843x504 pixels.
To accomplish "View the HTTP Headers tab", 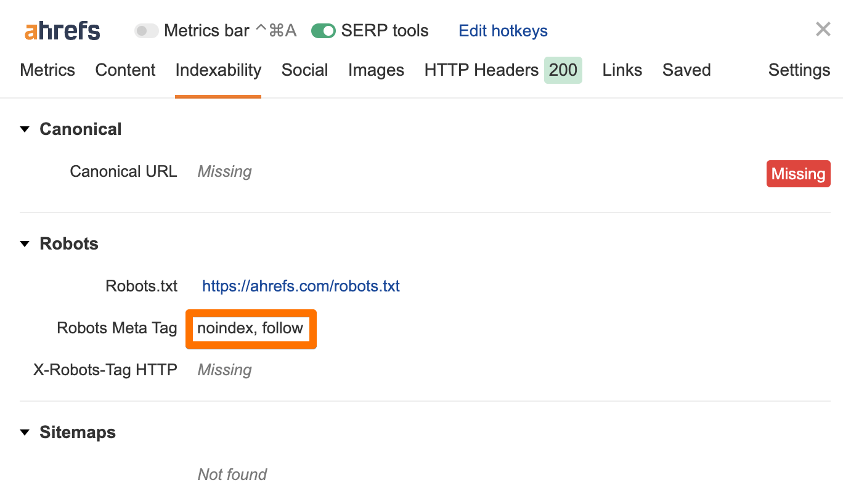I will (x=481, y=70).
